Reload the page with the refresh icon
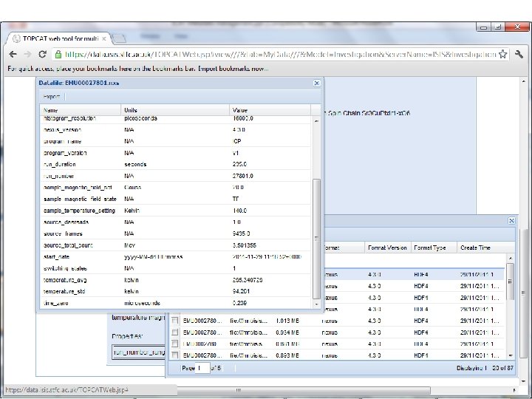The height and width of the screenshot is (399, 532). pyautogui.click(x=43, y=54)
